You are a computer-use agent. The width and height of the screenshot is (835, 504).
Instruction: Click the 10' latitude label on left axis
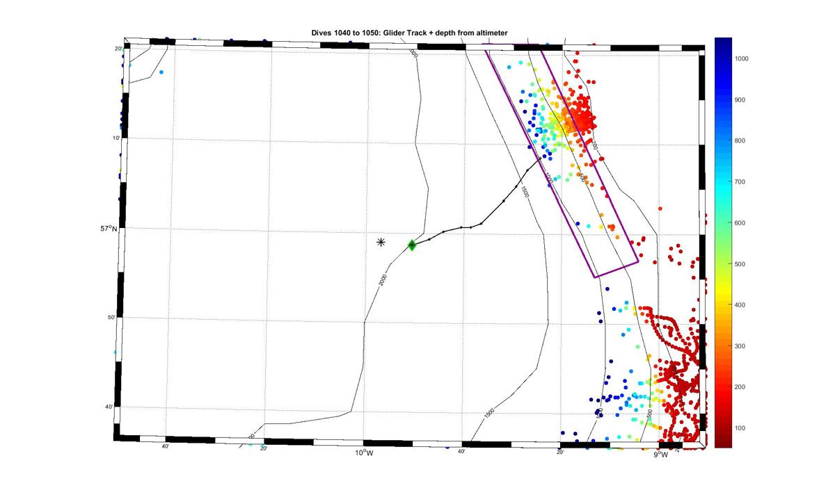(x=117, y=138)
